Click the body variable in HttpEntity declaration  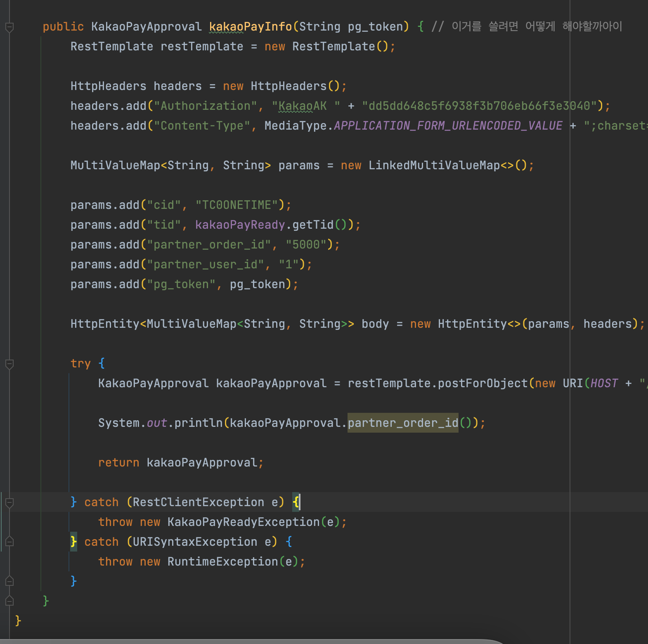[x=375, y=324]
